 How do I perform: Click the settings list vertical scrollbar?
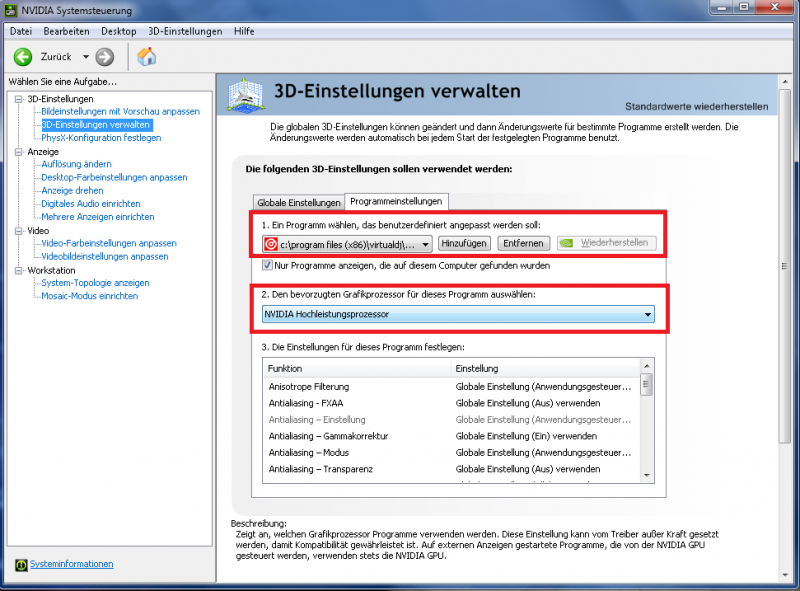pyautogui.click(x=646, y=420)
